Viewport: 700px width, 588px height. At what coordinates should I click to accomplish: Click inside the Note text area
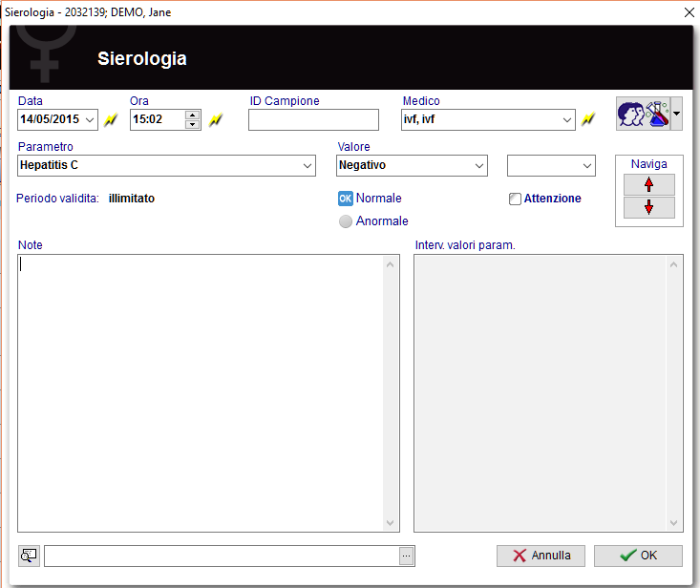[x=201, y=393]
